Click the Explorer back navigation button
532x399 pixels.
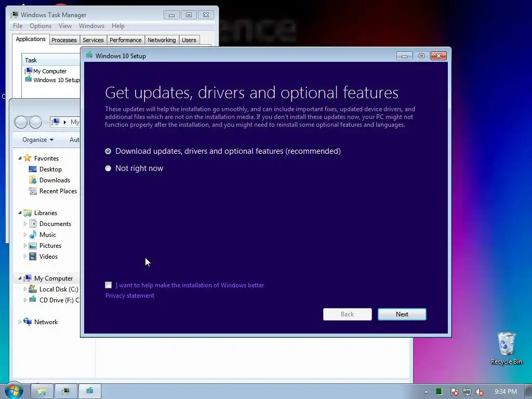[x=21, y=122]
